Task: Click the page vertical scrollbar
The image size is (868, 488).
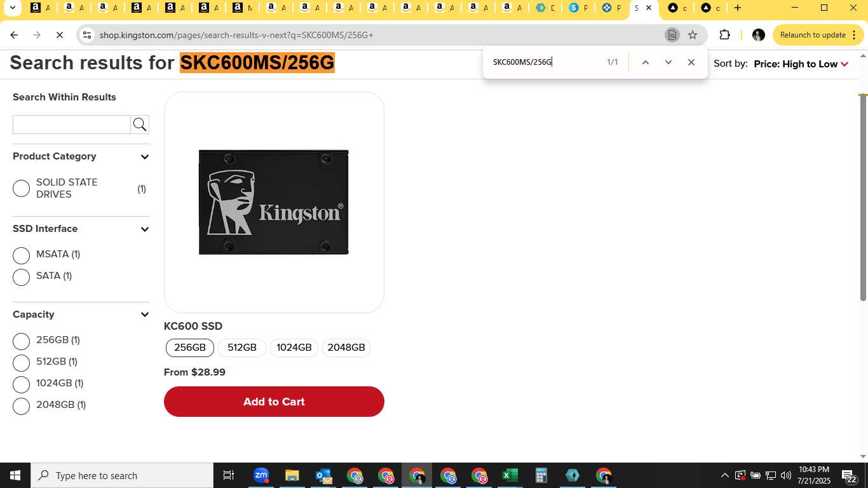Action: (863, 198)
